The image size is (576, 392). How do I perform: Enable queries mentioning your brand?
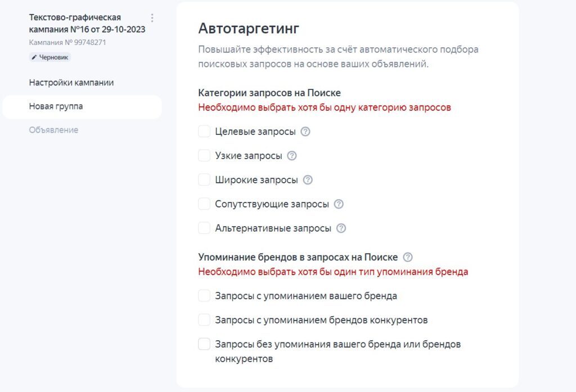point(204,296)
